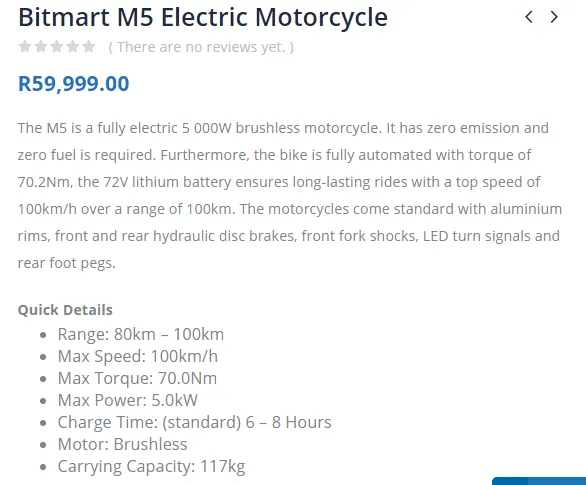The width and height of the screenshot is (586, 485).
Task: Select the first rating star
Action: point(25,47)
